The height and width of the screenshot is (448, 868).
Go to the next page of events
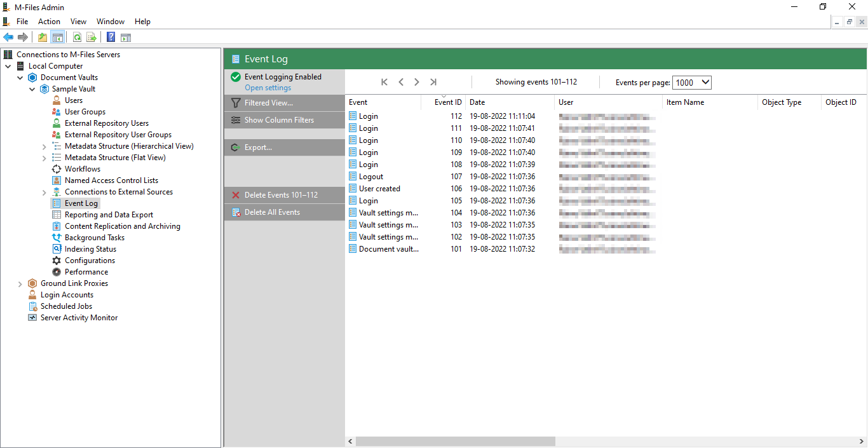coord(417,82)
